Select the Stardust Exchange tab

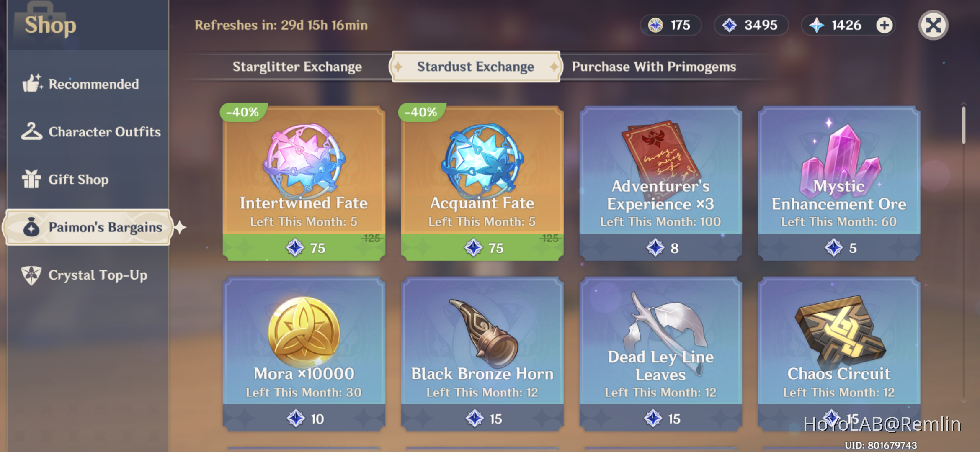pos(475,67)
